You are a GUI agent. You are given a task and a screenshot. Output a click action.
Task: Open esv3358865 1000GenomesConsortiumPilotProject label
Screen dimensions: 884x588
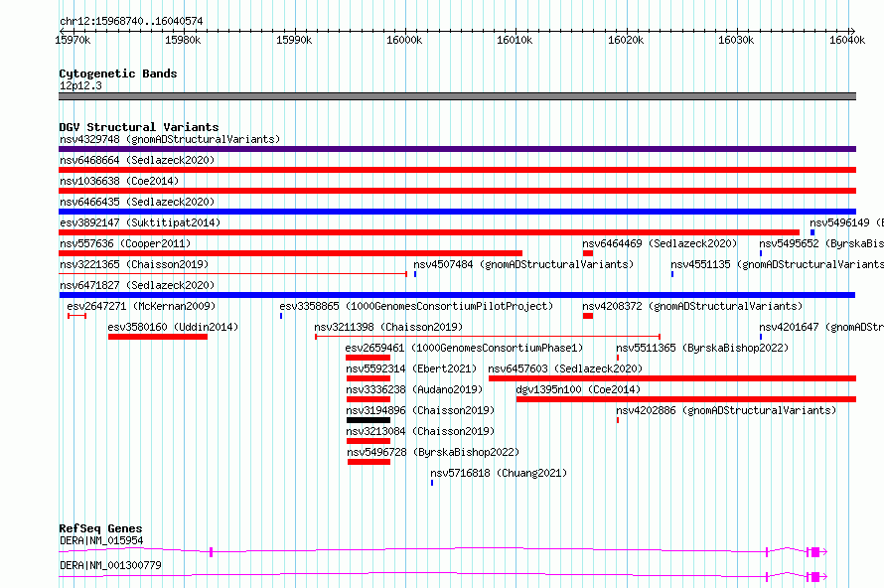pyautogui.click(x=416, y=306)
